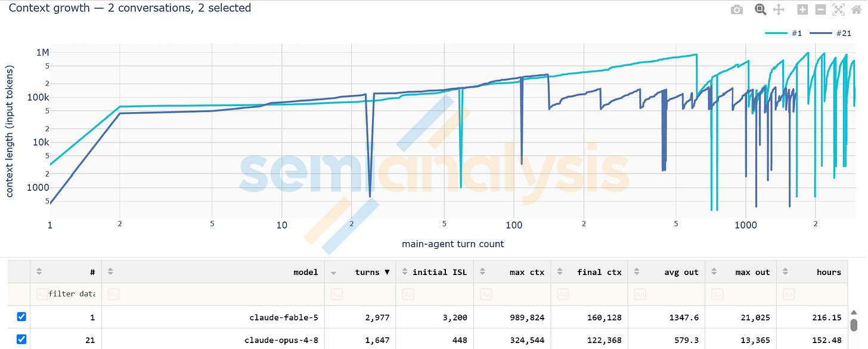Sort by the max ctx column arrows
This screenshot has height=349, width=868.
482,272
